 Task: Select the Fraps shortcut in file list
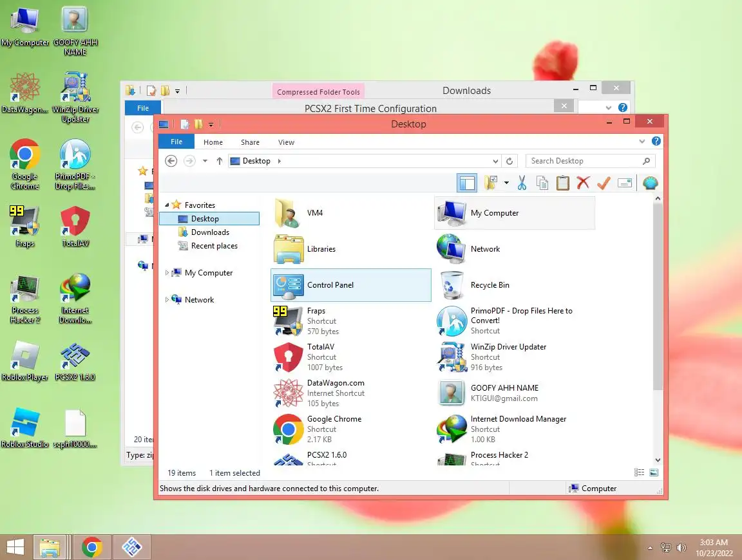click(x=350, y=321)
